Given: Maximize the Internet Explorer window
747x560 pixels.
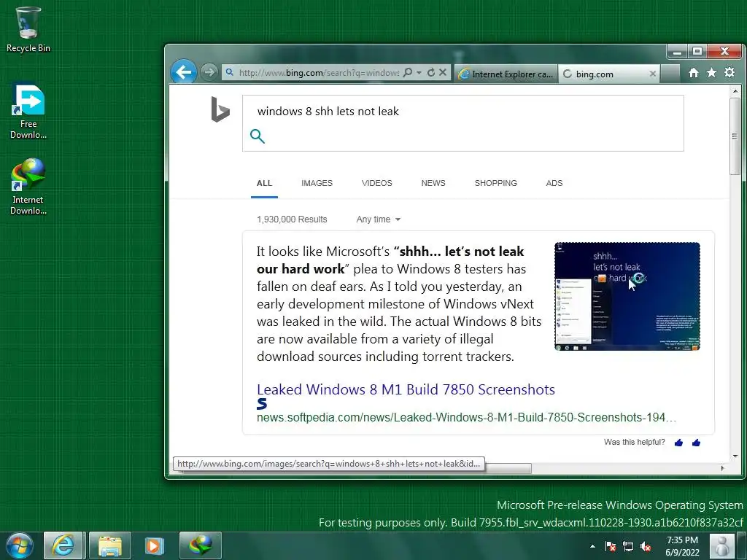Looking at the screenshot, I should pyautogui.click(x=697, y=50).
